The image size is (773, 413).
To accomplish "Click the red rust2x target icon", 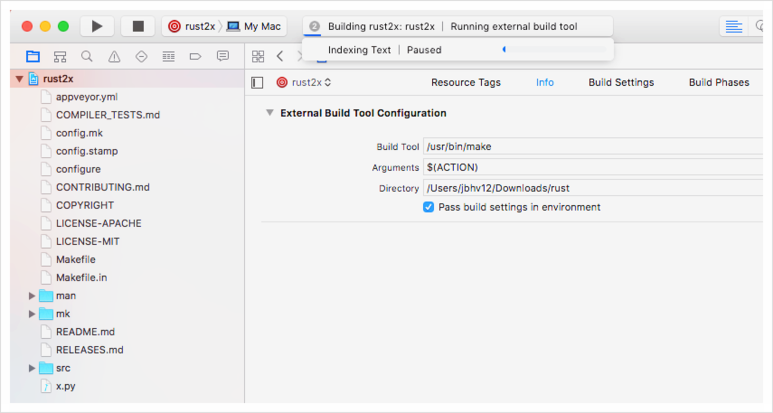I will 282,82.
